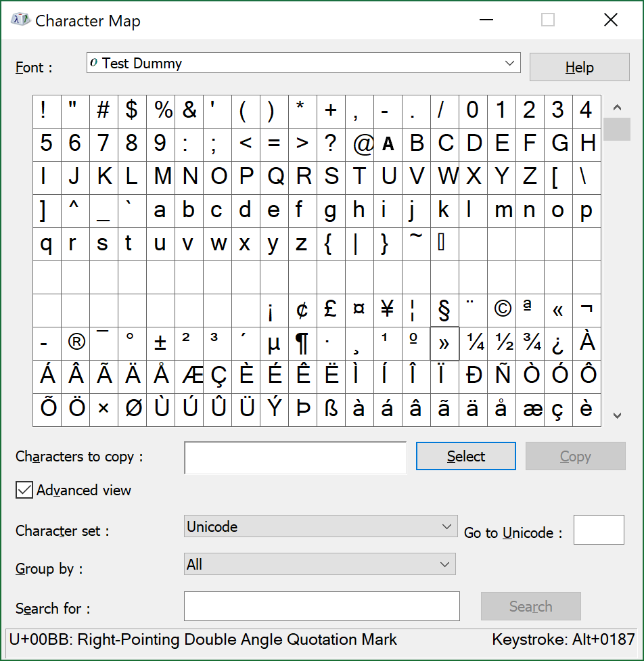Pick the Ç capital cedilla character

217,376
